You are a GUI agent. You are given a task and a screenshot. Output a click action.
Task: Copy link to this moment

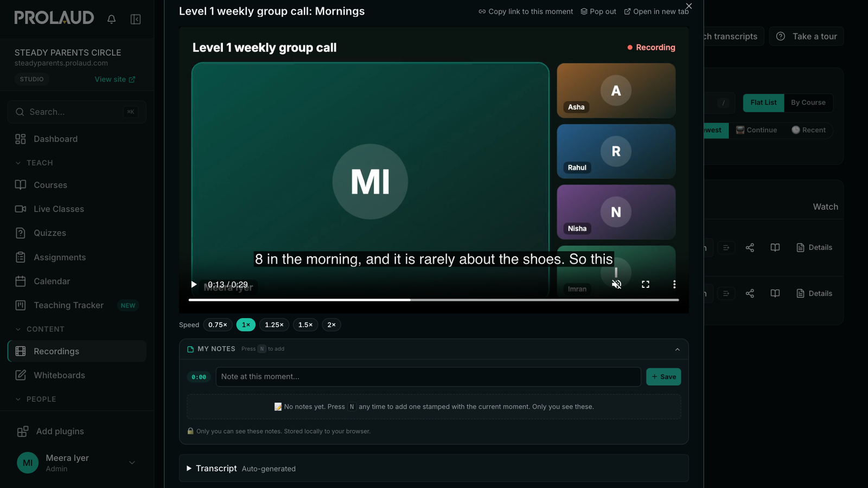(x=526, y=11)
